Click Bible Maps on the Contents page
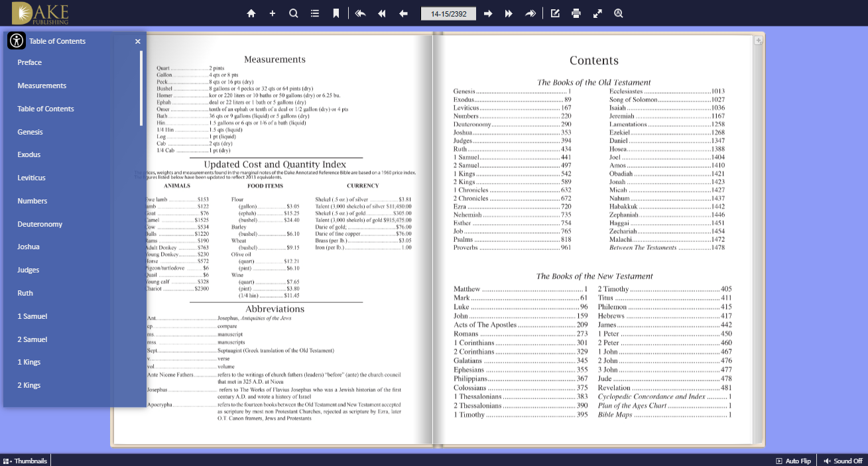868x466 pixels. 664,415
